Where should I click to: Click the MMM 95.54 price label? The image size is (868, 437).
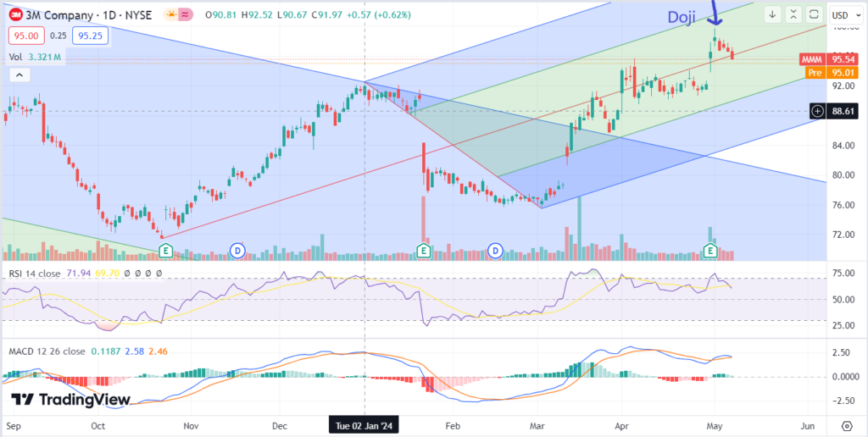click(x=829, y=58)
